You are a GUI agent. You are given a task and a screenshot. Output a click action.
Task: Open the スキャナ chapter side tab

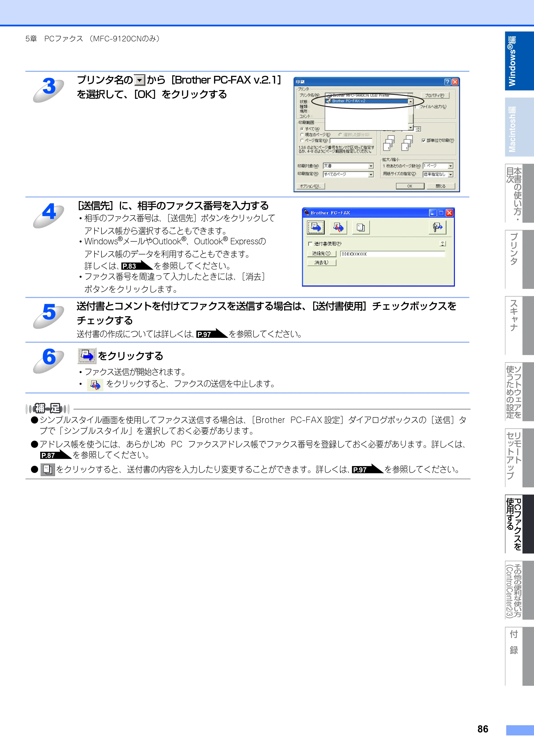tap(519, 326)
